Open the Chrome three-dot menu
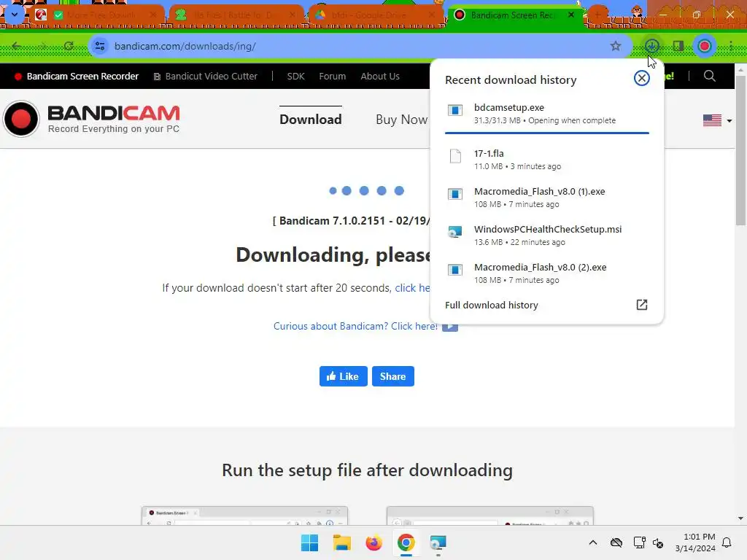 click(x=731, y=46)
